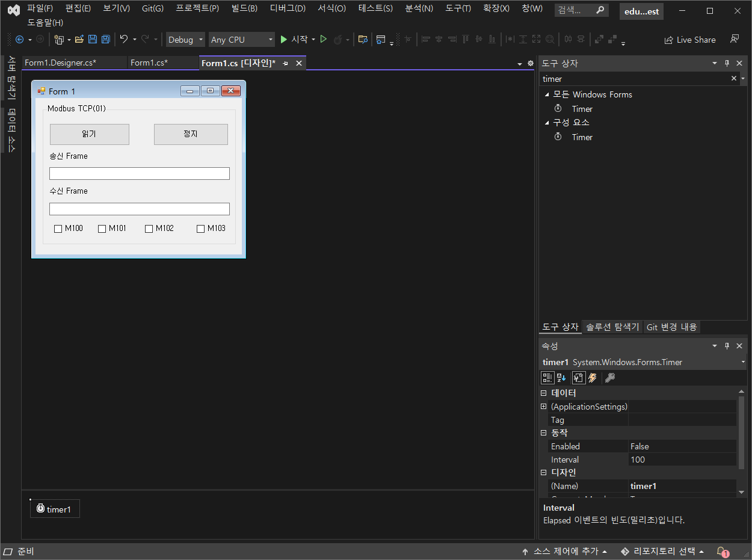752x560 pixels.
Task: Click the notification bell in status bar
Action: [721, 552]
